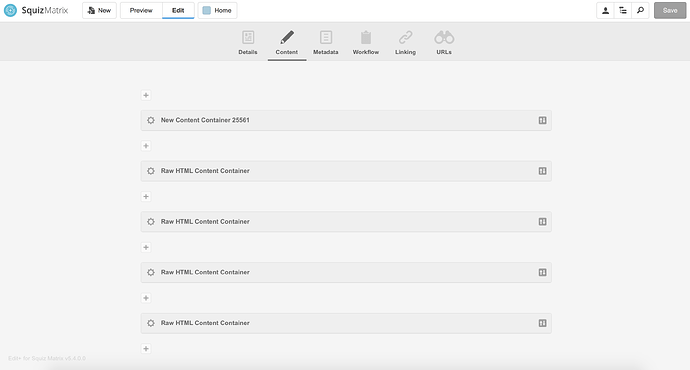
Task: Select first Raw HTML Content Container title text
Action: point(205,171)
